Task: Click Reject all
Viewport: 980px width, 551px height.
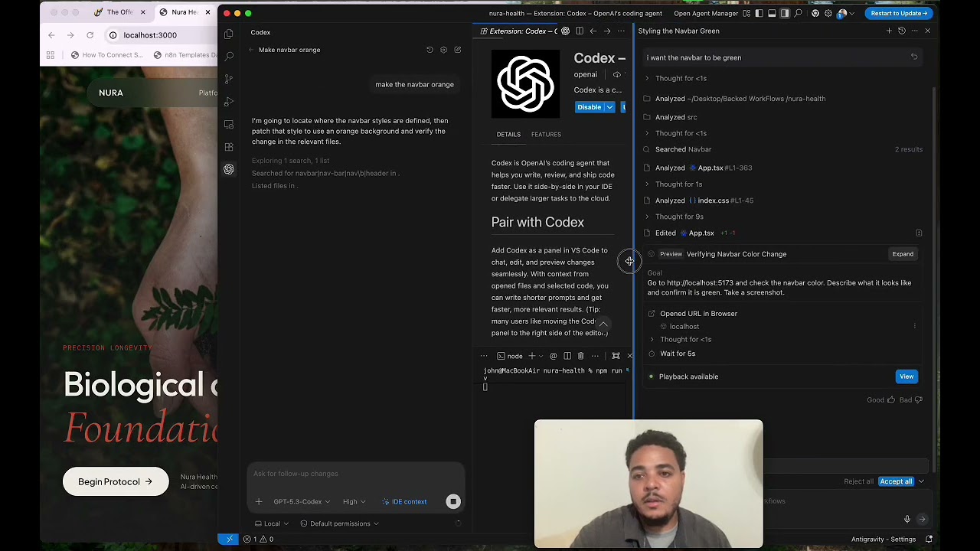Action: pos(858,481)
